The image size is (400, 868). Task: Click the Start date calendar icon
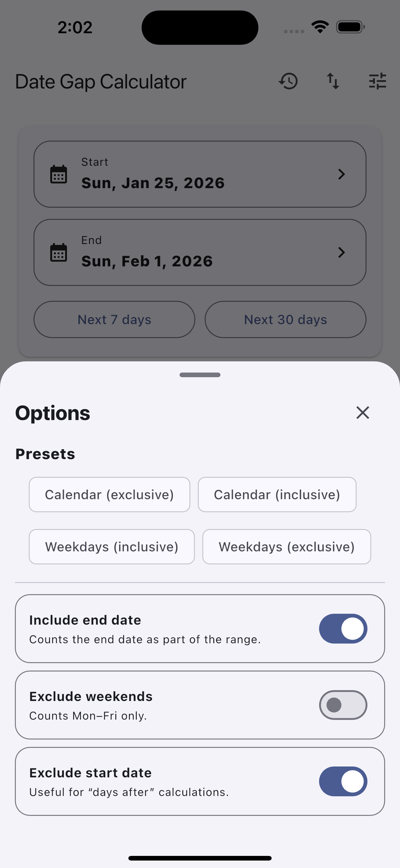(x=59, y=174)
